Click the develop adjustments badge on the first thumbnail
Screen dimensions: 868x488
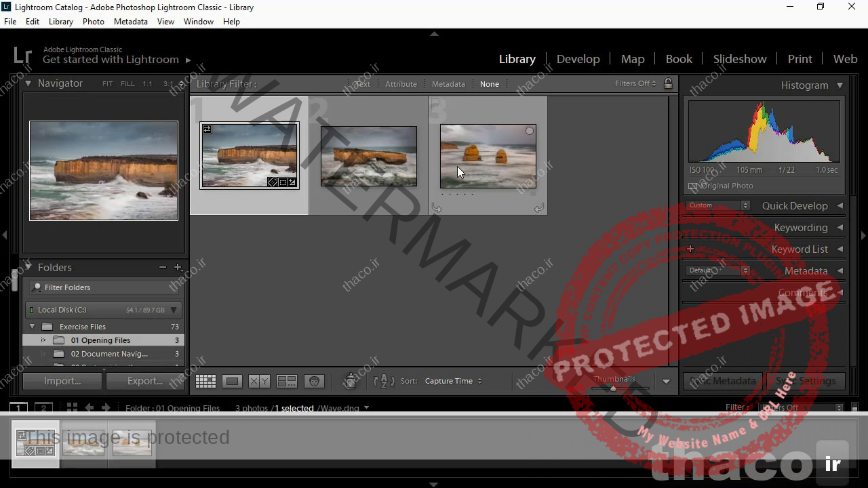pyautogui.click(x=292, y=182)
